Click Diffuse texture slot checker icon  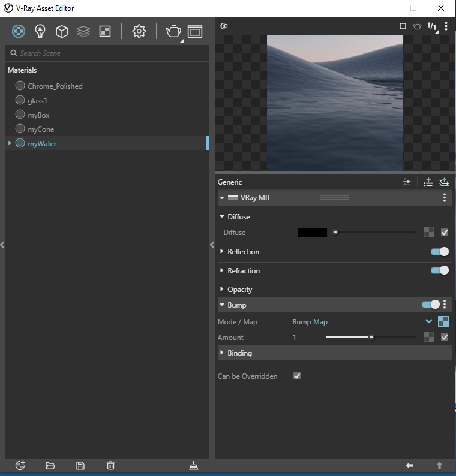[x=429, y=232]
